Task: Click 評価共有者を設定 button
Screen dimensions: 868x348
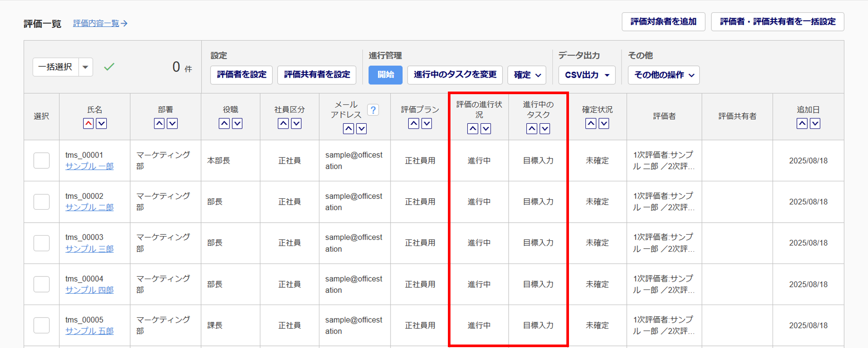Action: pos(317,75)
